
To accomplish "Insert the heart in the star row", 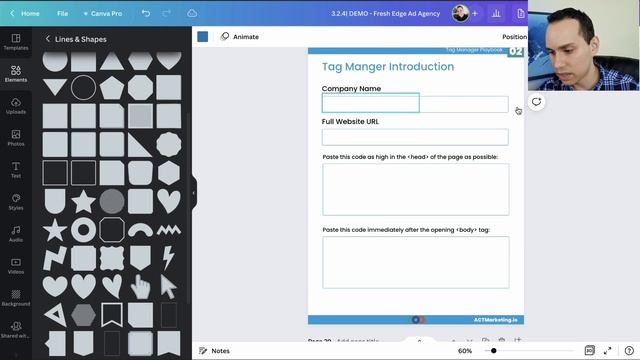I will (x=169, y=201).
